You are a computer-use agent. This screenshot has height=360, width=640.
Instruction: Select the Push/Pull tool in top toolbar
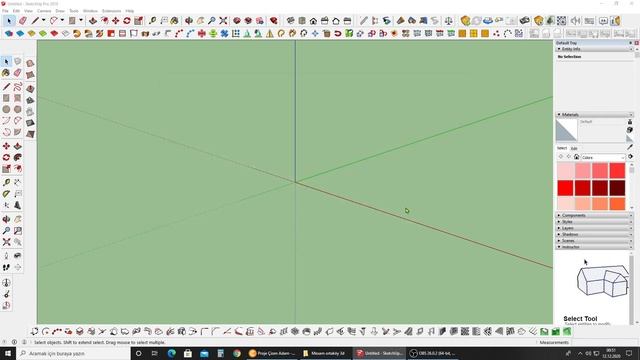click(93, 20)
